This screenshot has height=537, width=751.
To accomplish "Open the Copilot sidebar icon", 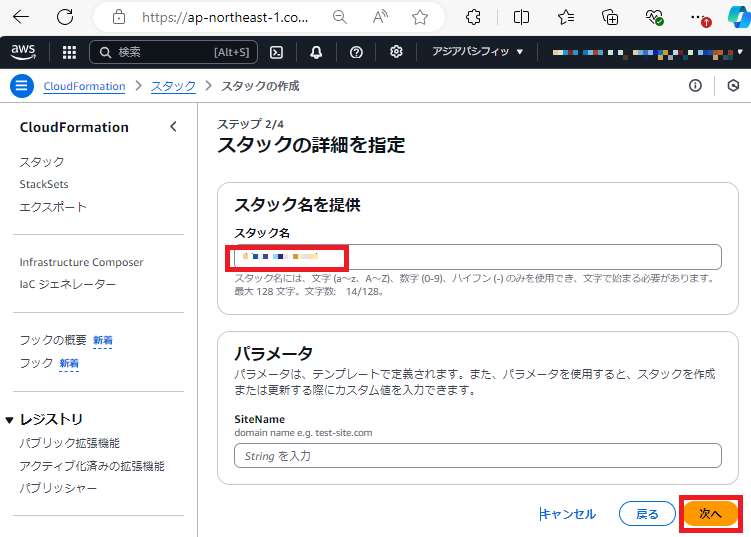I will click(x=739, y=17).
